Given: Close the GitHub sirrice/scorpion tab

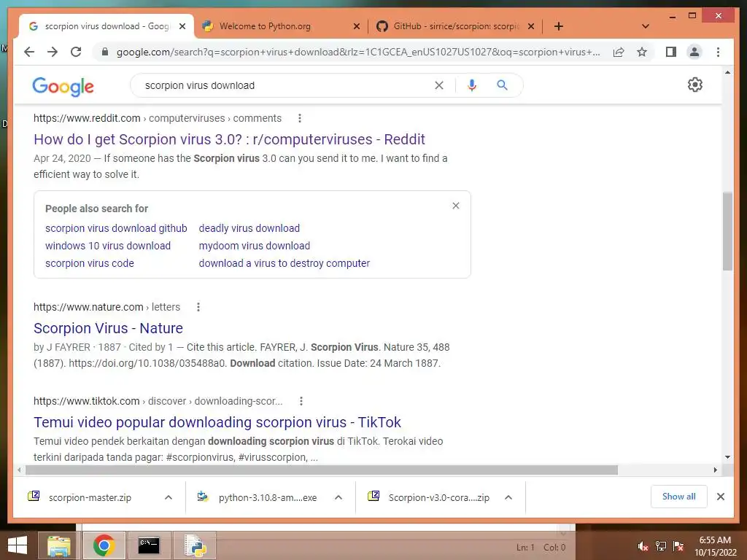Looking at the screenshot, I should pyautogui.click(x=531, y=26).
